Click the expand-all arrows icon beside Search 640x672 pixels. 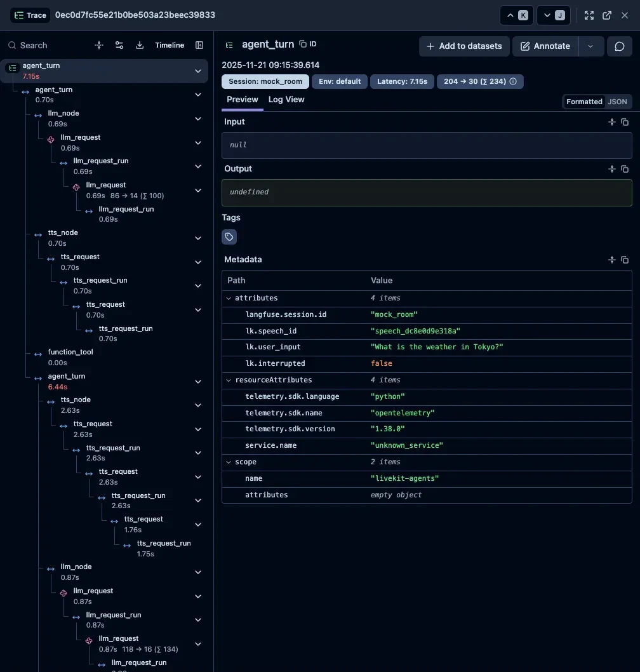pyautogui.click(x=98, y=45)
